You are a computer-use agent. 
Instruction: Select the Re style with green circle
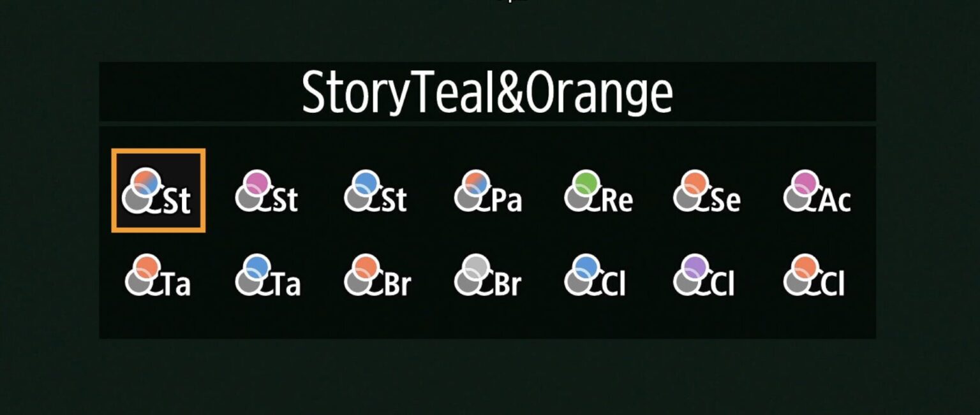pos(598,192)
